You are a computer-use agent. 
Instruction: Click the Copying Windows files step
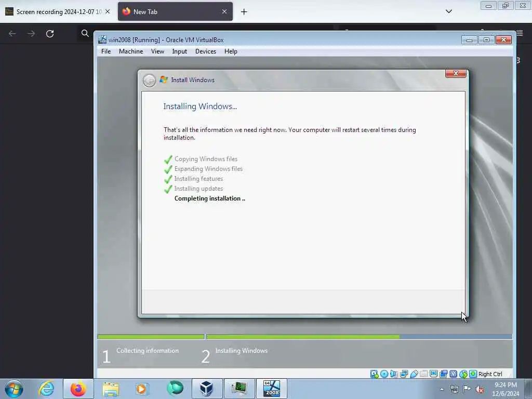pos(206,159)
